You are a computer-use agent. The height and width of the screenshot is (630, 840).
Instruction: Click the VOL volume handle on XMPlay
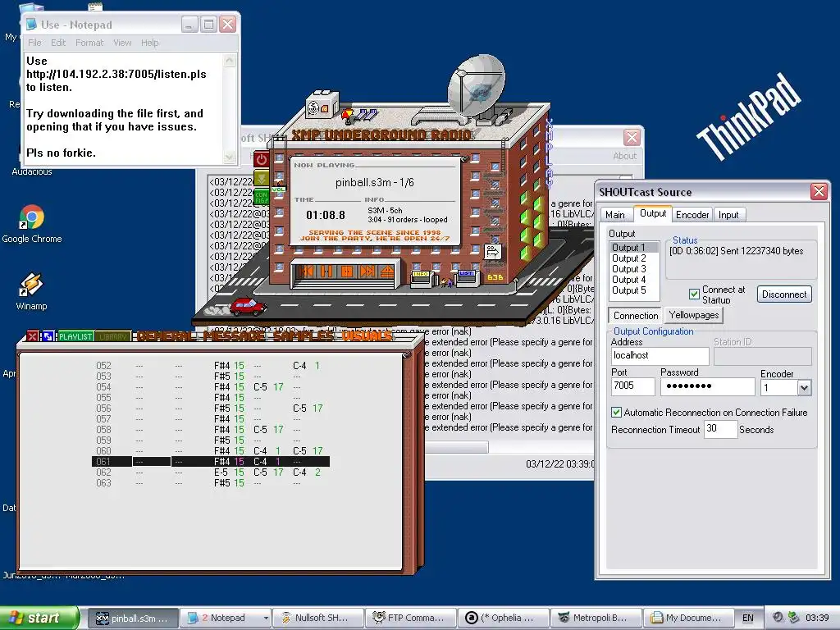point(279,189)
